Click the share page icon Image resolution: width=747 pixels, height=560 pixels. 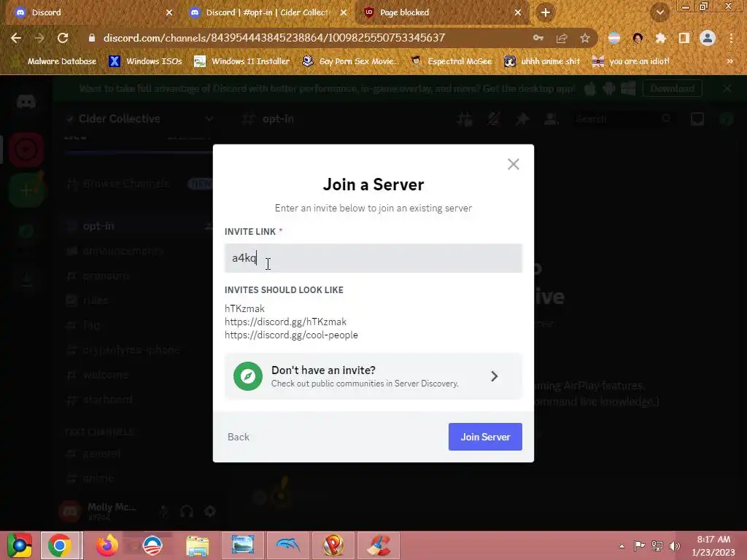click(562, 38)
